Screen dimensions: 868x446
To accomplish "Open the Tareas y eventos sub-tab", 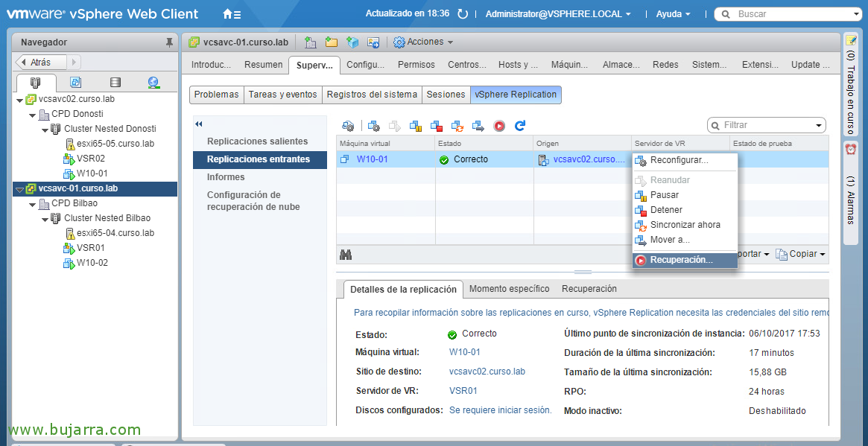I will 283,95.
